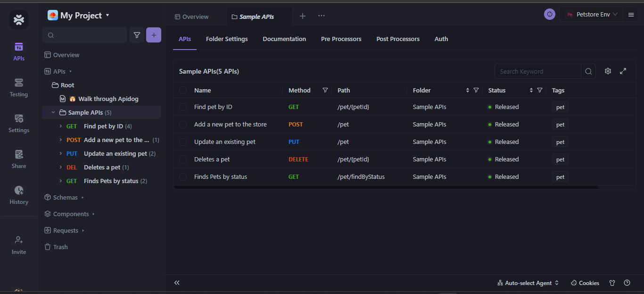Screen dimensions: 644x294
Task: Expand the Update an existing pet item
Action: pos(61,153)
